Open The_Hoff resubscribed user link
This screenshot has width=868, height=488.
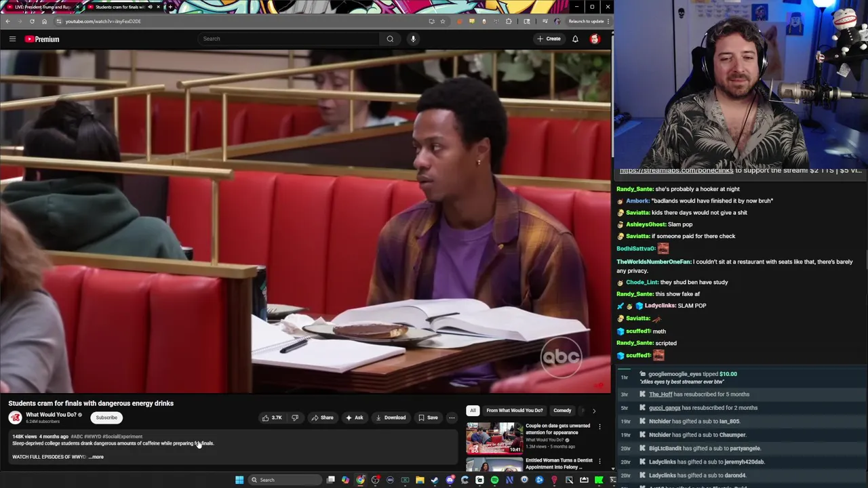point(660,394)
